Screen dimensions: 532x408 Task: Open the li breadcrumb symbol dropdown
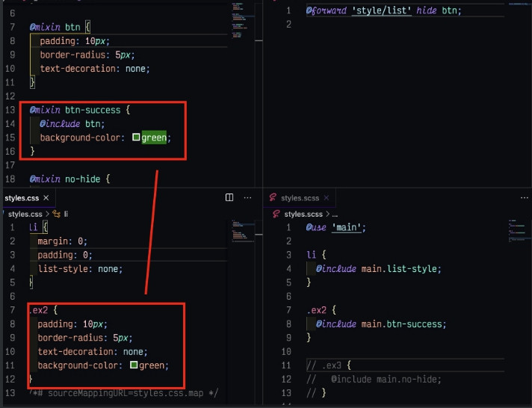pyautogui.click(x=66, y=214)
